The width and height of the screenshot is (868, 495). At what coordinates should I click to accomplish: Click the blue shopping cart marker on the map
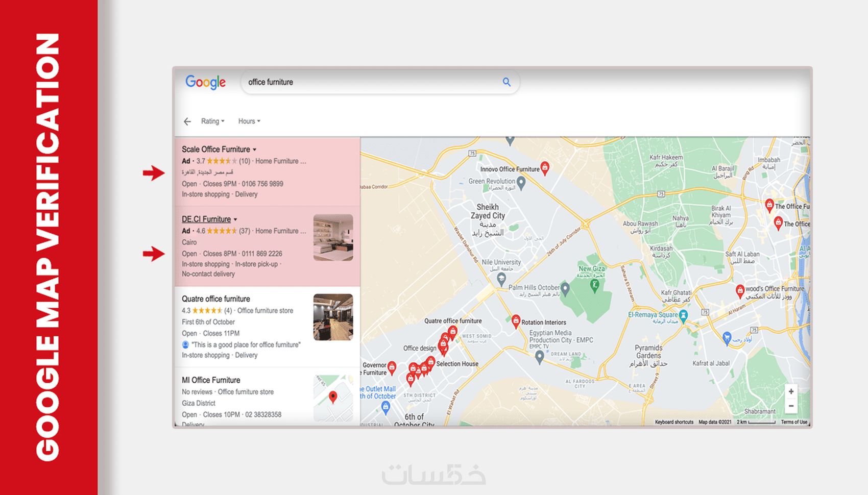tap(727, 337)
